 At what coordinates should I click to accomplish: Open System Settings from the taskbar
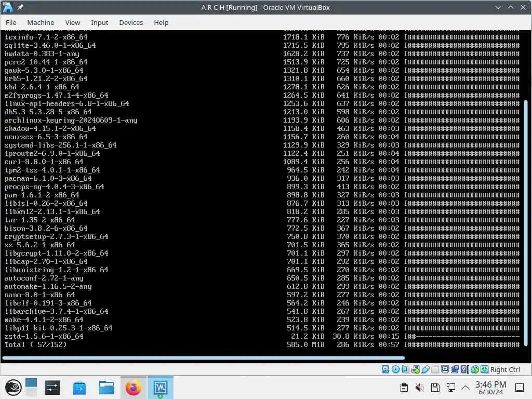[x=52, y=388]
